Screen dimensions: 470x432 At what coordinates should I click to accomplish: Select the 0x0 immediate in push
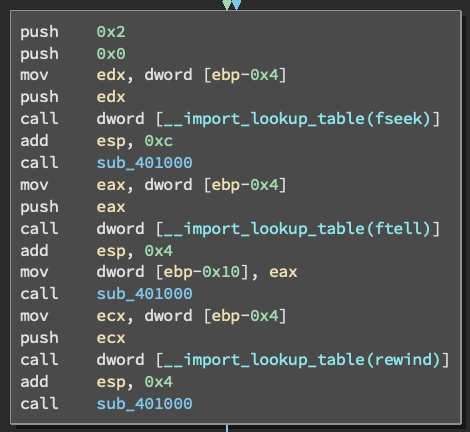pos(111,54)
